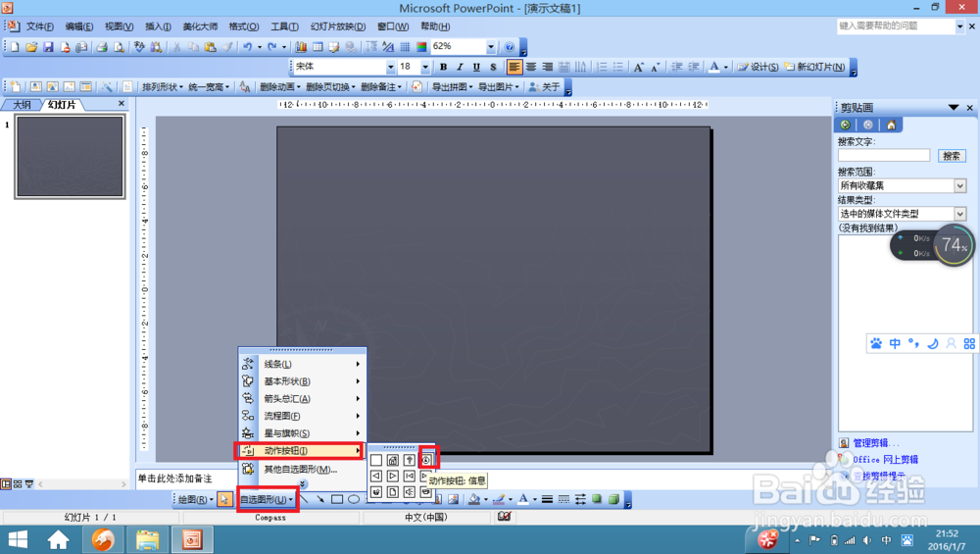Pick the Rectangle drawing tool
Image resolution: width=980 pixels, height=554 pixels.
pos(337,499)
